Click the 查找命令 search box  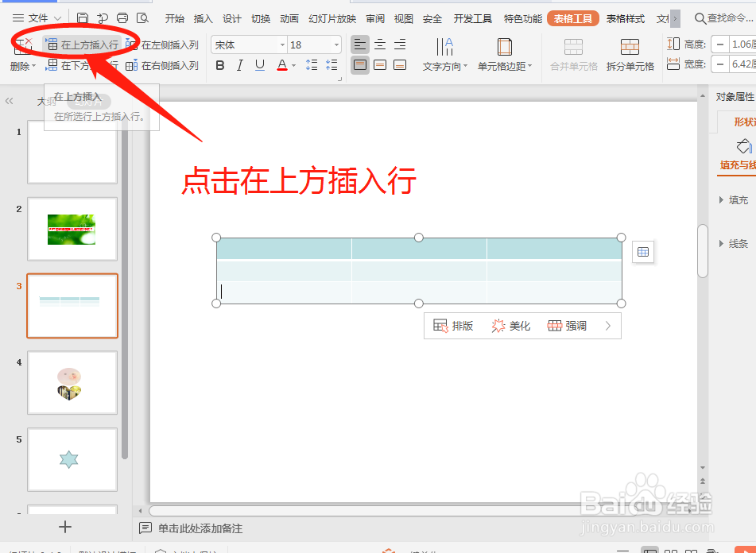724,18
